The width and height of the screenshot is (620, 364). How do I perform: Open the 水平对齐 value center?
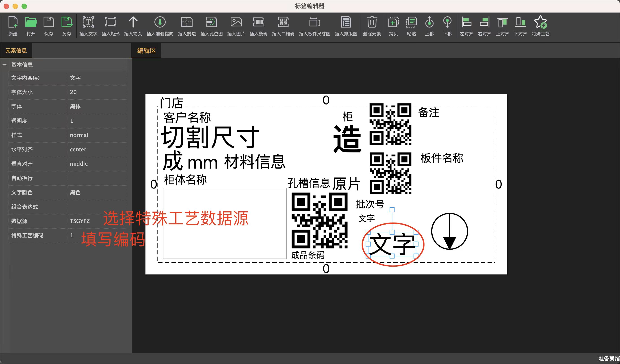(98, 150)
